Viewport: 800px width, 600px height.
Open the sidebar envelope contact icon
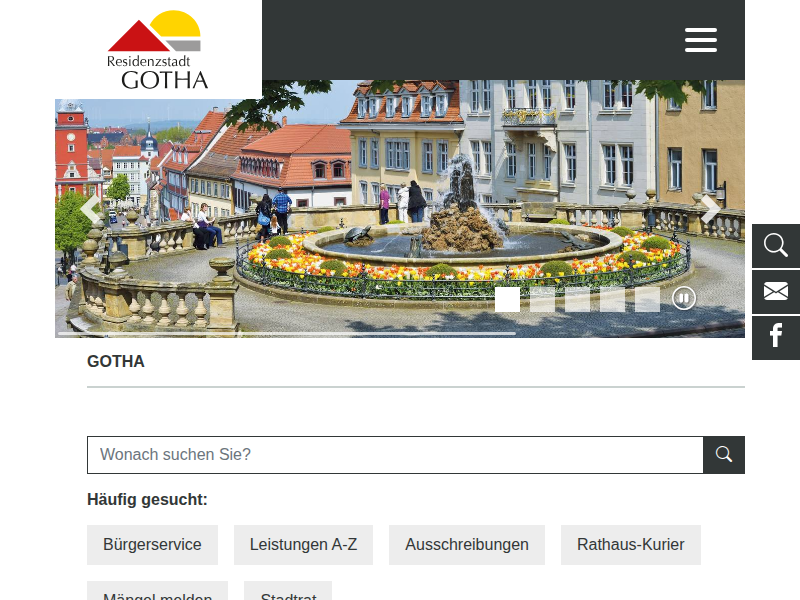point(776,292)
